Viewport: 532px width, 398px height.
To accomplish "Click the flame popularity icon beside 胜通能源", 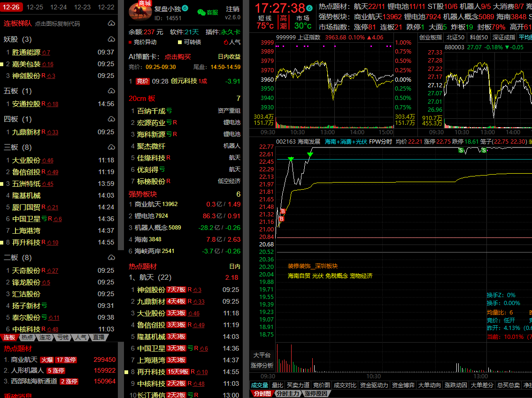I will (x=46, y=53).
